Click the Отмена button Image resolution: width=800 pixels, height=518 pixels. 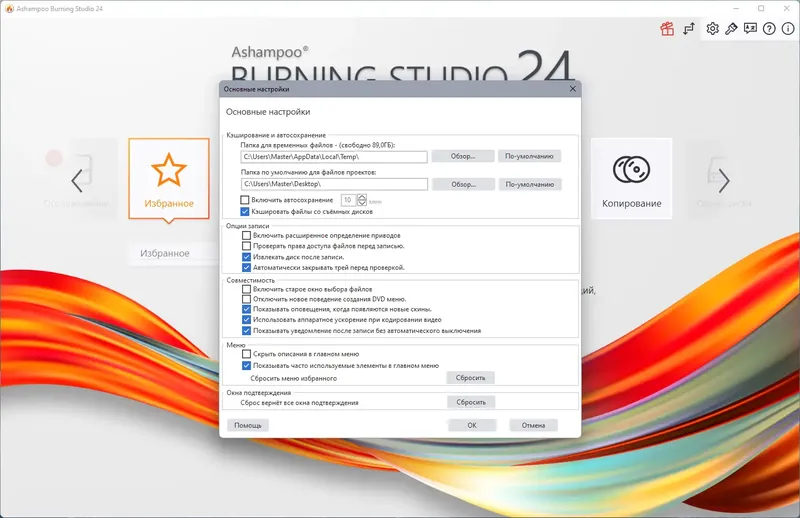[x=533, y=425]
